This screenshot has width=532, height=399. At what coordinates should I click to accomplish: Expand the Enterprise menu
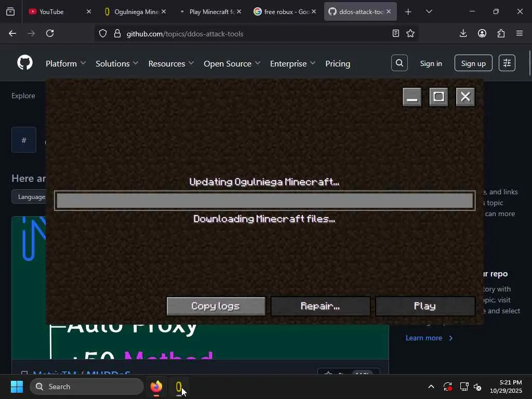point(292,63)
